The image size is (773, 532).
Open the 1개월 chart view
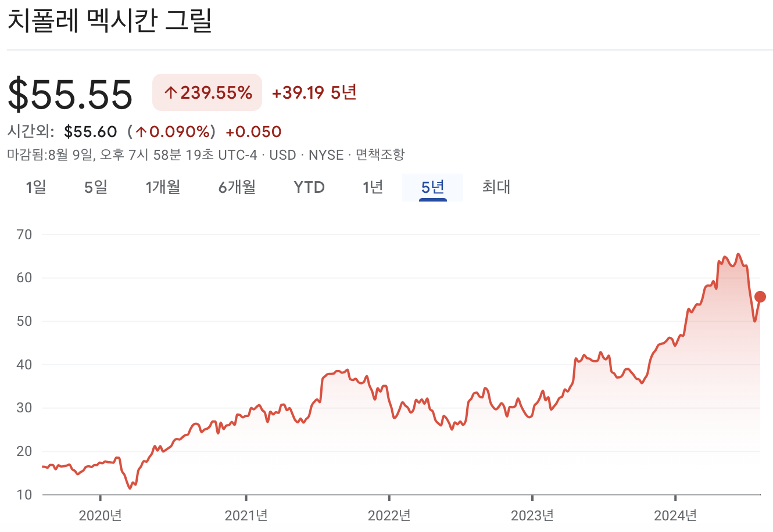pos(163,187)
